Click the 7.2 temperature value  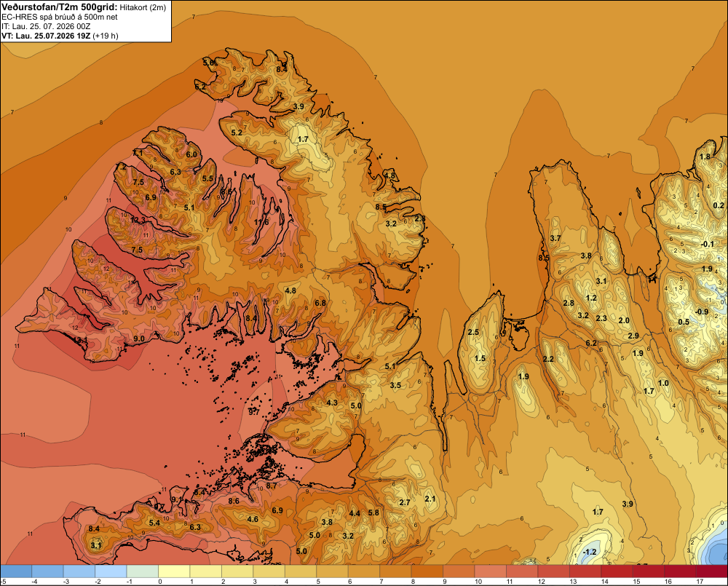click(x=121, y=166)
